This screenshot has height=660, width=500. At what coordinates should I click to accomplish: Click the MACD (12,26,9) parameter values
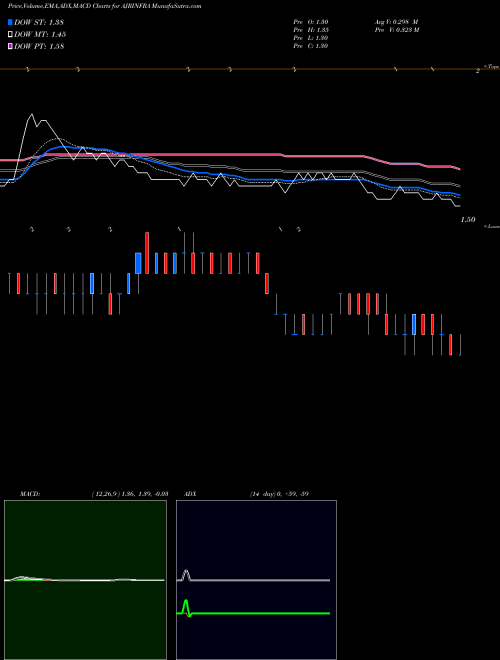coord(130,494)
